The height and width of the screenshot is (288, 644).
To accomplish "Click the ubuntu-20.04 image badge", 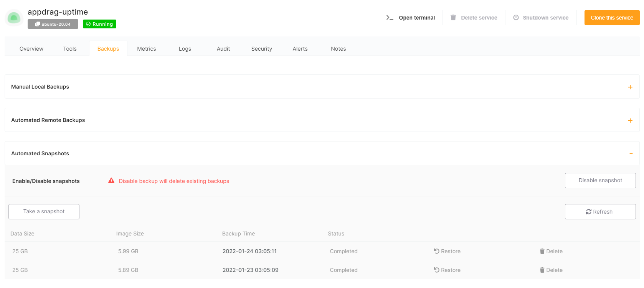I will [53, 24].
